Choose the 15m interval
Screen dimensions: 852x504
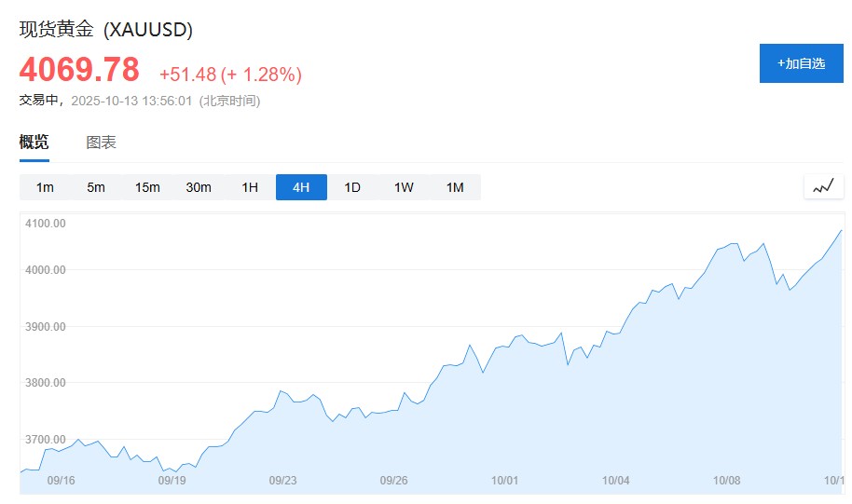point(147,187)
